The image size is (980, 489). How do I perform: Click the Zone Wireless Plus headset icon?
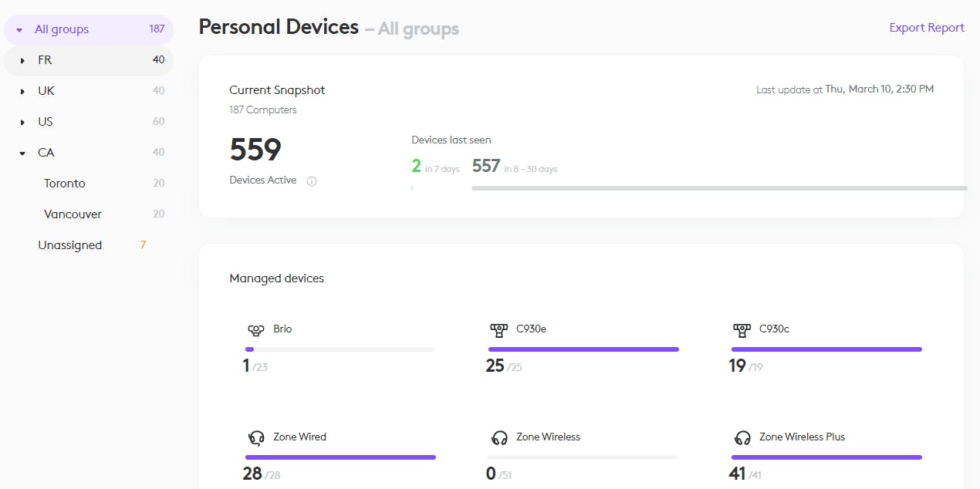(742, 438)
